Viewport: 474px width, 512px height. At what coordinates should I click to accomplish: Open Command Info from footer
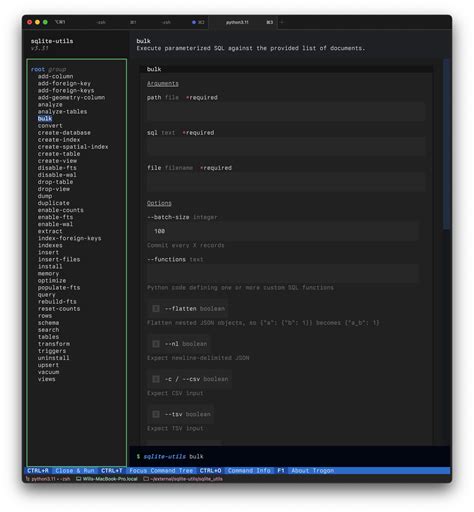point(249,471)
